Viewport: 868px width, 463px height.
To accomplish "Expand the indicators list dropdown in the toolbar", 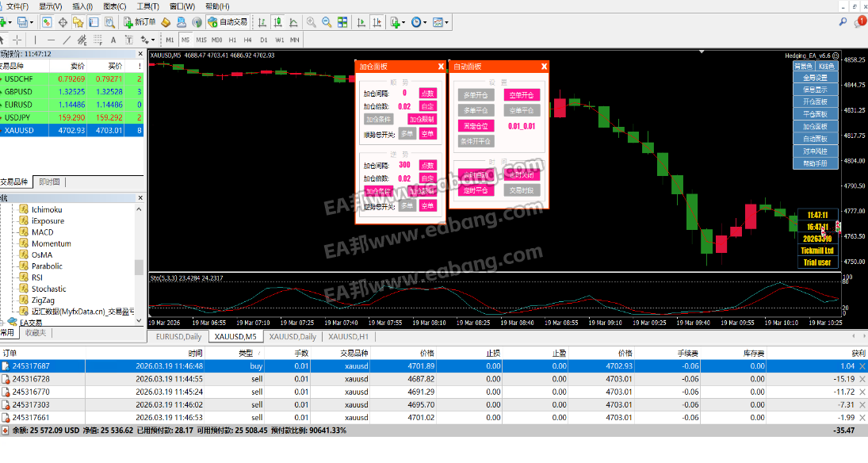I will tap(398, 22).
